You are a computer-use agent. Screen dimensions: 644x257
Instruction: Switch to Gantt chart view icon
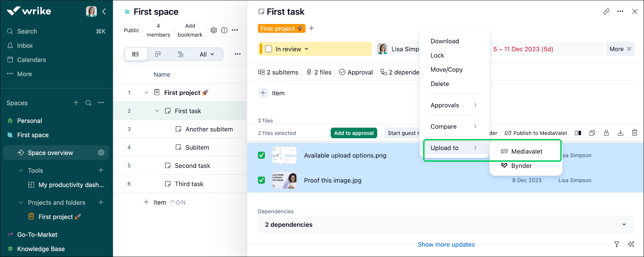(x=180, y=54)
